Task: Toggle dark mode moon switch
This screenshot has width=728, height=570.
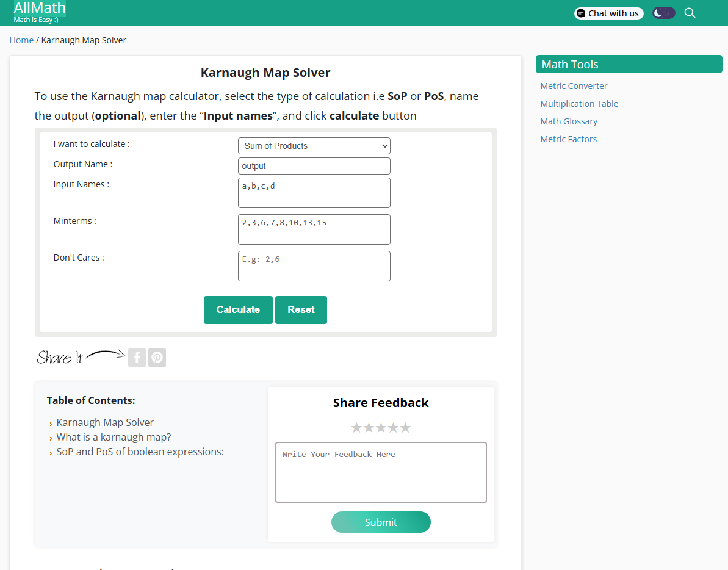Action: (x=663, y=13)
